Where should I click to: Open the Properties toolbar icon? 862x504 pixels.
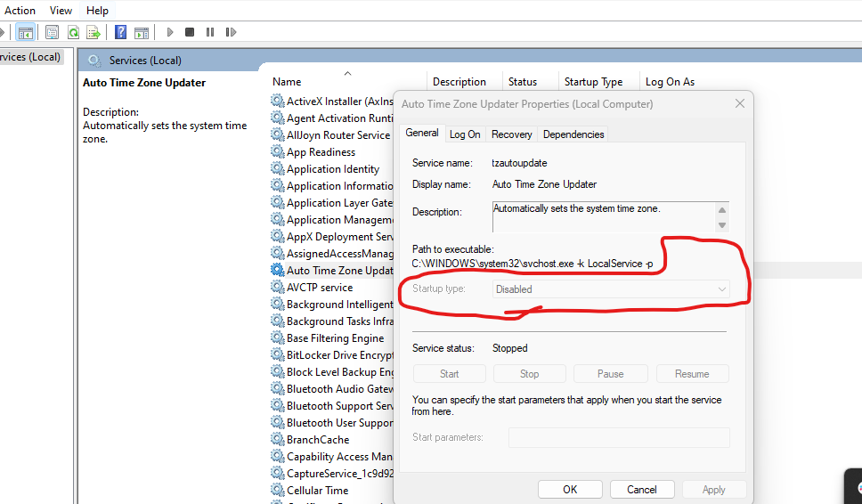coord(53,32)
